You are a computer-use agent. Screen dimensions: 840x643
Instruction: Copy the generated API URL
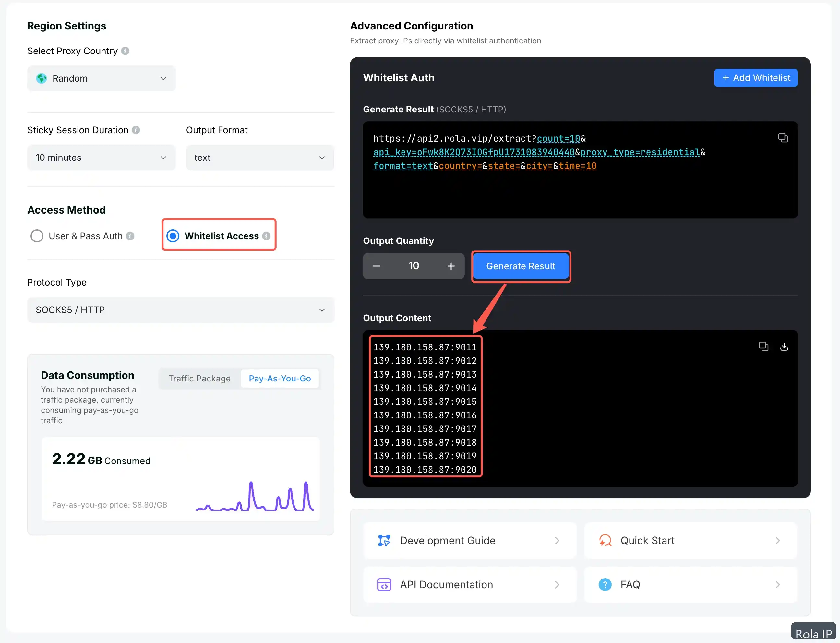783,138
